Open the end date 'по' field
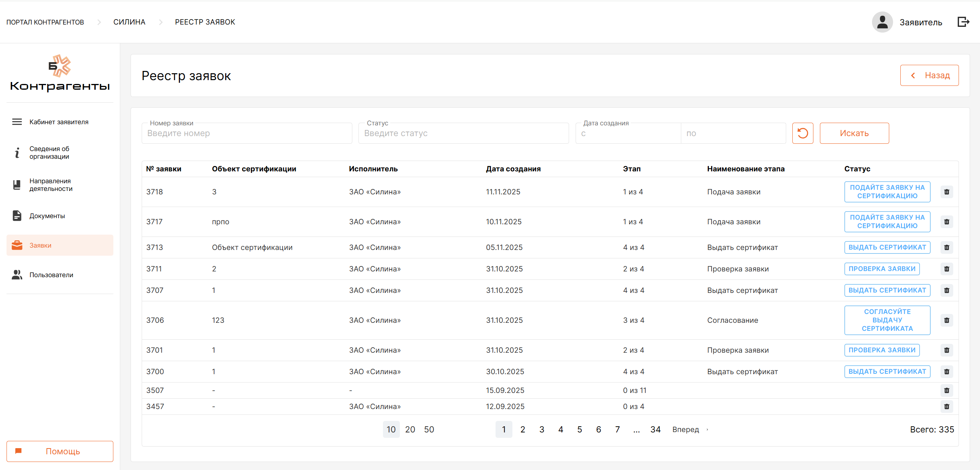Viewport: 980px width, 470px height. coord(733,133)
